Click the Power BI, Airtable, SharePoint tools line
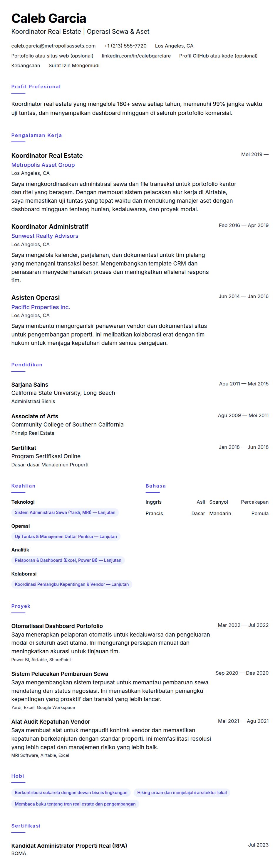This screenshot has height=868, width=280. coord(41,660)
